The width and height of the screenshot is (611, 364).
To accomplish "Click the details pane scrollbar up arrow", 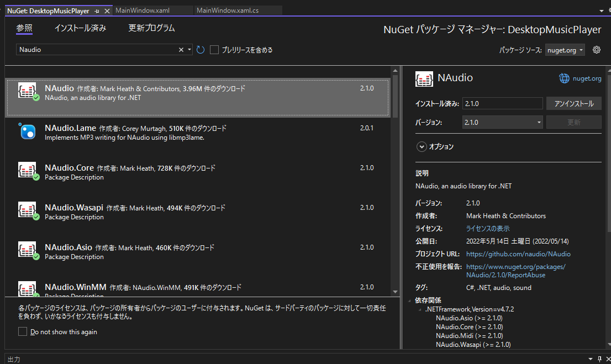I will click(x=609, y=71).
